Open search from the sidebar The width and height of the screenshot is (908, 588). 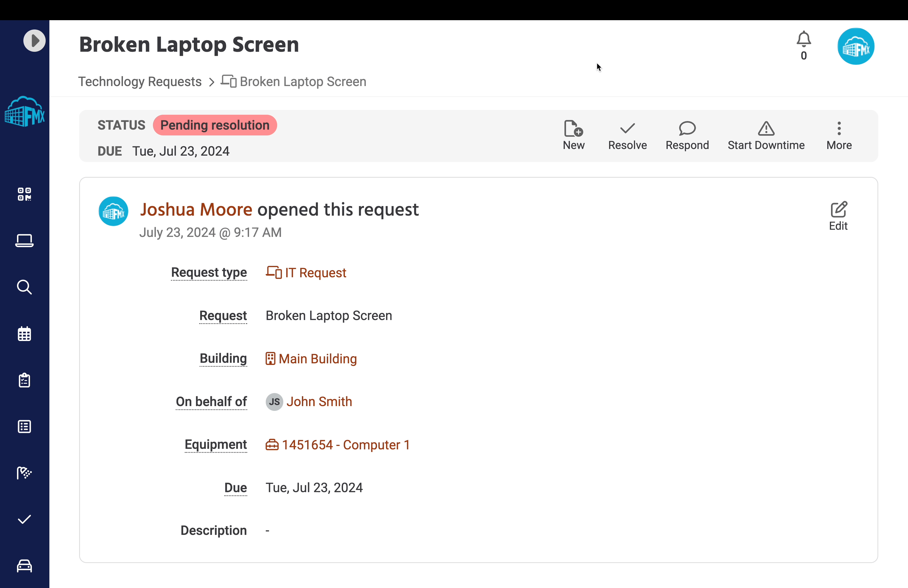point(24,287)
